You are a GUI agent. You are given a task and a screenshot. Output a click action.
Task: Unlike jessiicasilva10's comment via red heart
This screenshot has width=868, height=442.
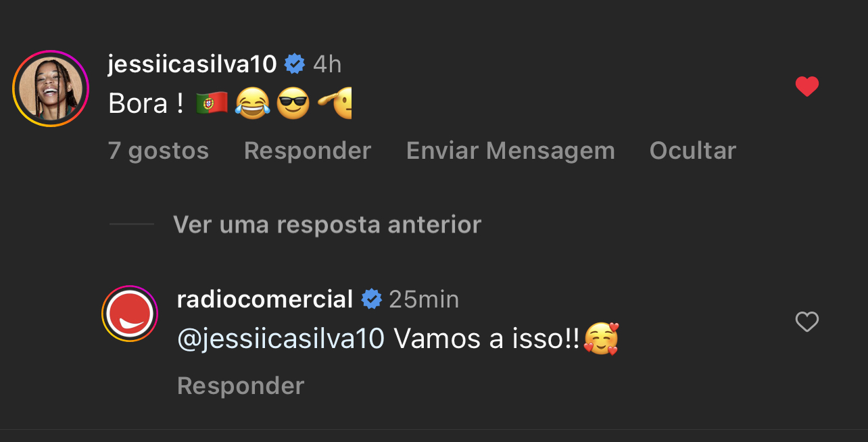point(806,87)
